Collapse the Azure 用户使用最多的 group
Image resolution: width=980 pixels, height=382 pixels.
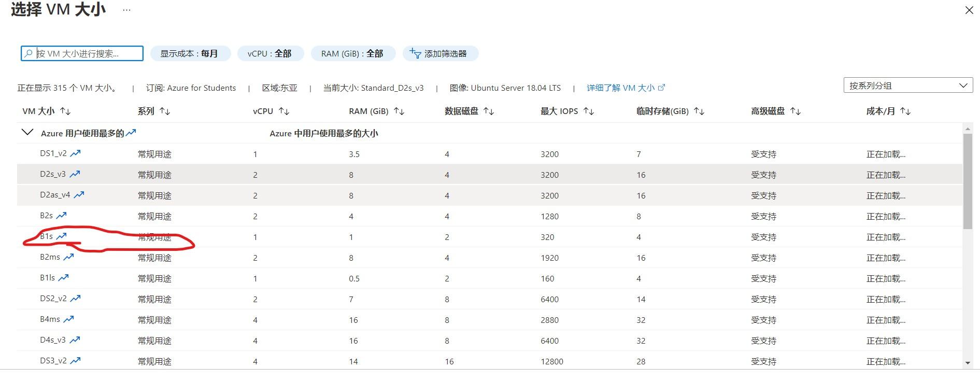pos(27,133)
